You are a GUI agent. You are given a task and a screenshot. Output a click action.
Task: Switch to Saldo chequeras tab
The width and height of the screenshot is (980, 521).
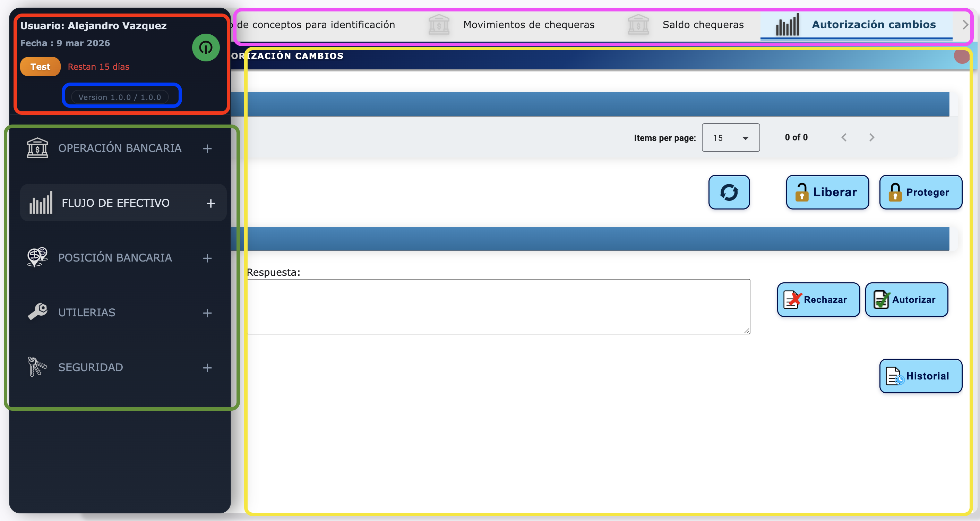[x=703, y=25]
